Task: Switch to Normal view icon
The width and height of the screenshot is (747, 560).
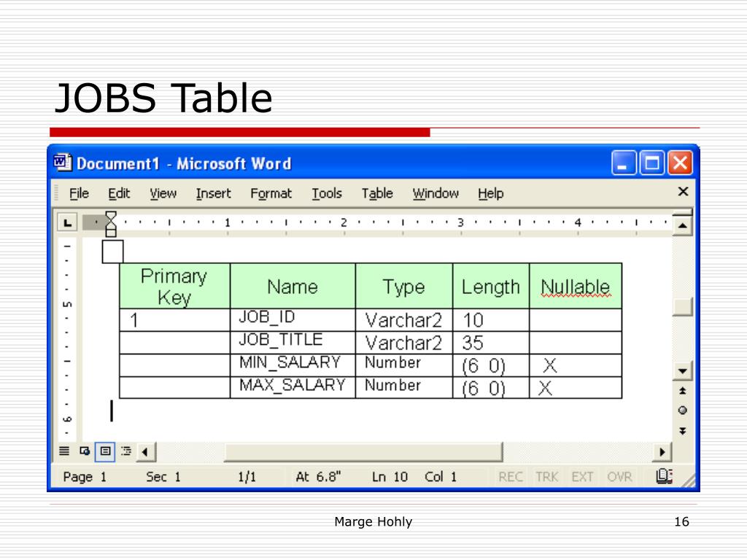Action: (64, 451)
